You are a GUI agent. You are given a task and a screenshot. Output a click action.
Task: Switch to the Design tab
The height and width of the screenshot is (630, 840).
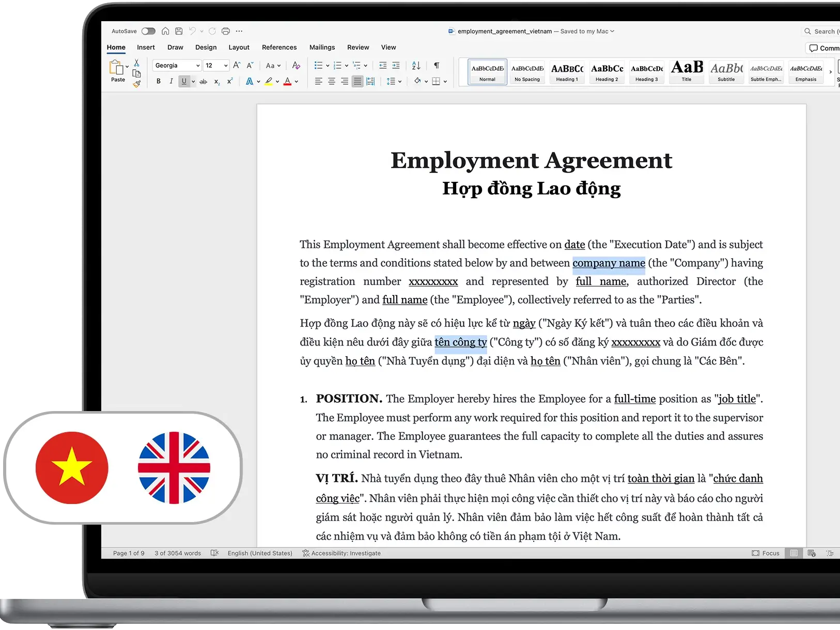(206, 47)
